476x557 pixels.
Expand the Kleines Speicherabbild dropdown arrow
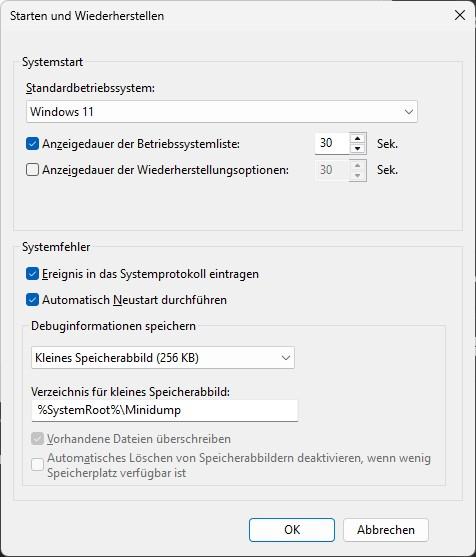coord(286,358)
